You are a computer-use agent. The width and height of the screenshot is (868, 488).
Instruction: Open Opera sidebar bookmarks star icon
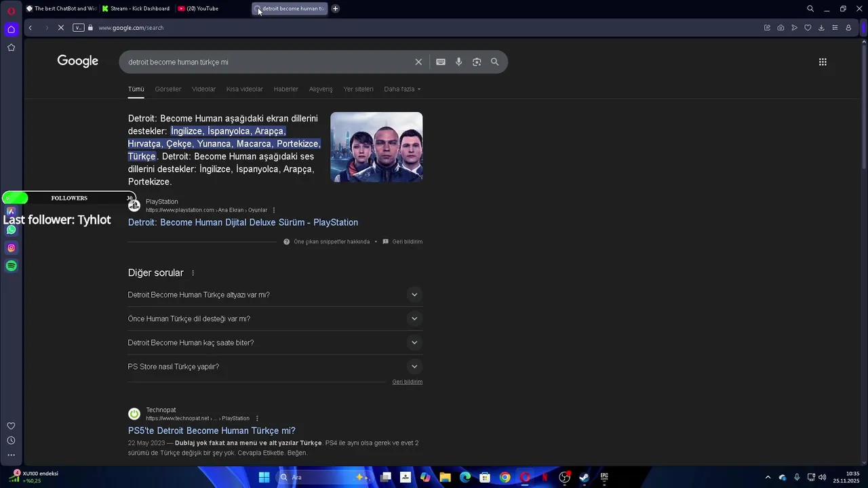(x=11, y=47)
